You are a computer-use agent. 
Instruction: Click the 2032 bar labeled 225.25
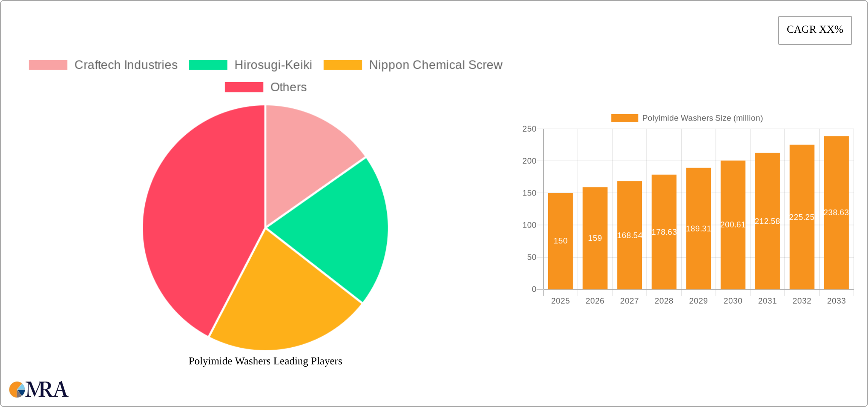pyautogui.click(x=802, y=217)
